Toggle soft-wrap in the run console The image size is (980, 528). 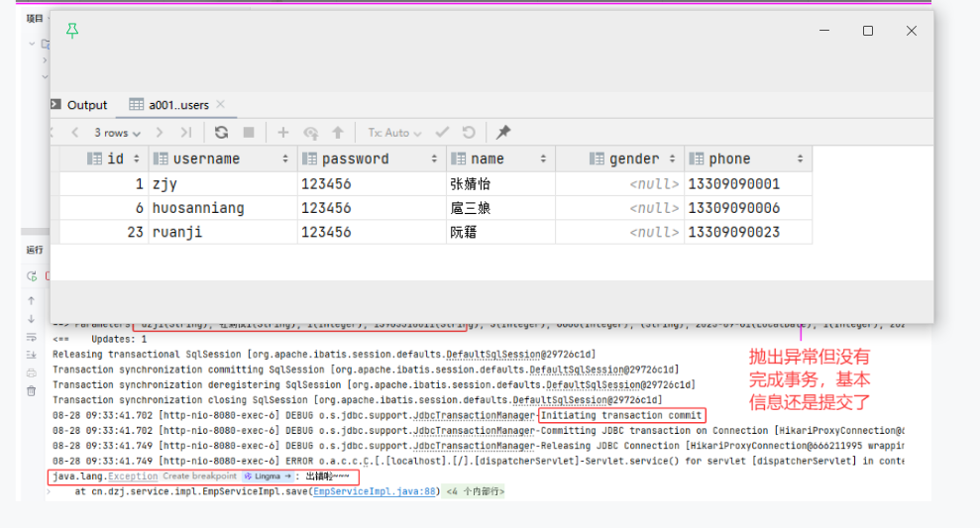pyautogui.click(x=32, y=337)
